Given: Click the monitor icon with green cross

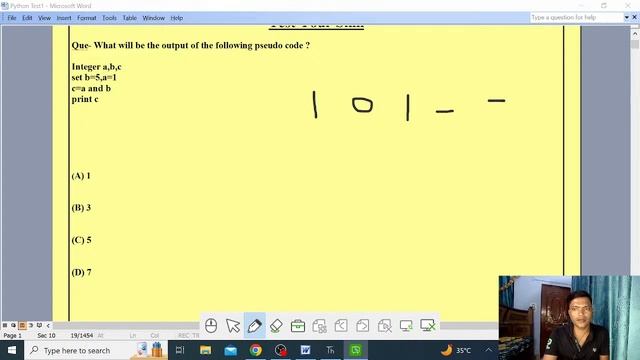Looking at the screenshot, I should pyautogui.click(x=428, y=325).
